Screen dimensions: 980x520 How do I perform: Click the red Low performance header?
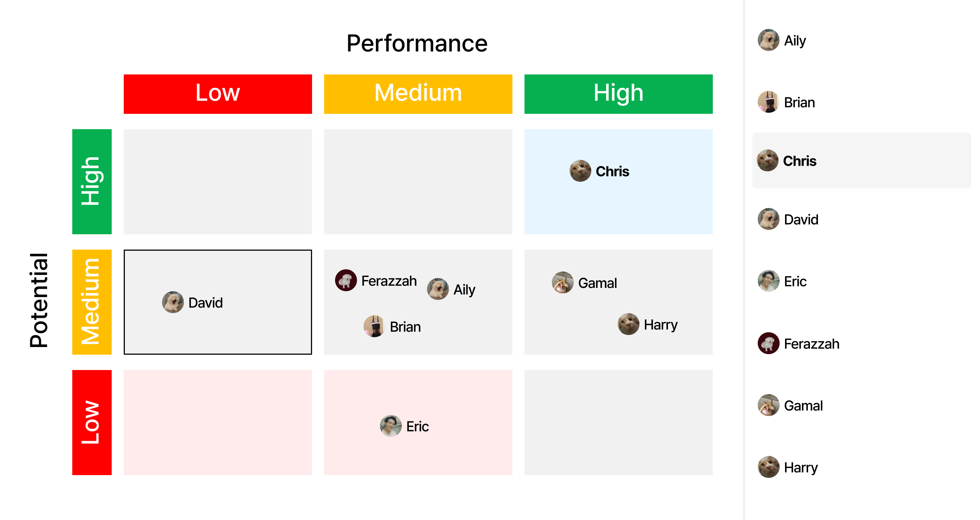218,94
